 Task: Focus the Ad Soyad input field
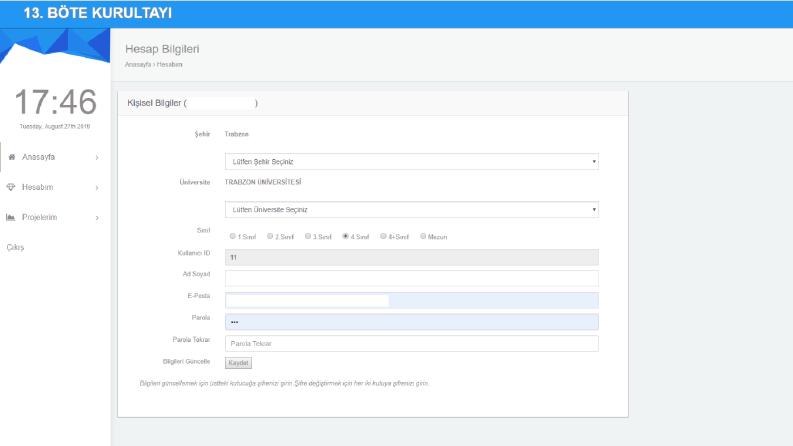pos(412,278)
